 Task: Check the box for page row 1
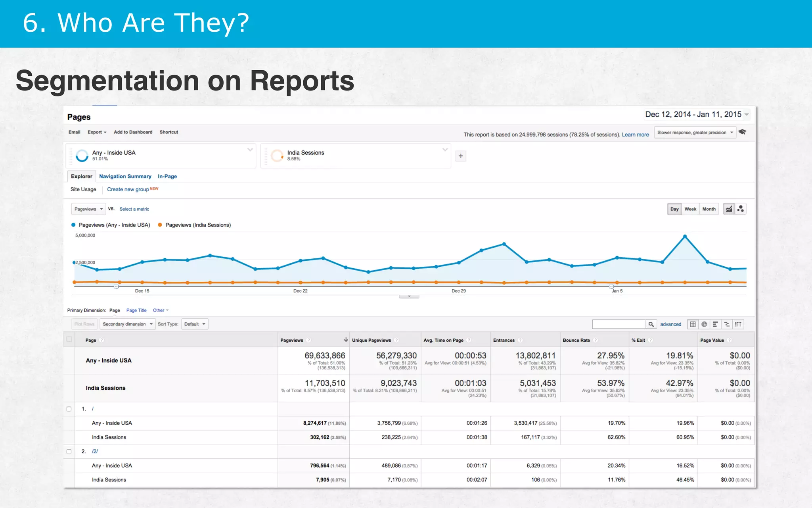click(69, 409)
